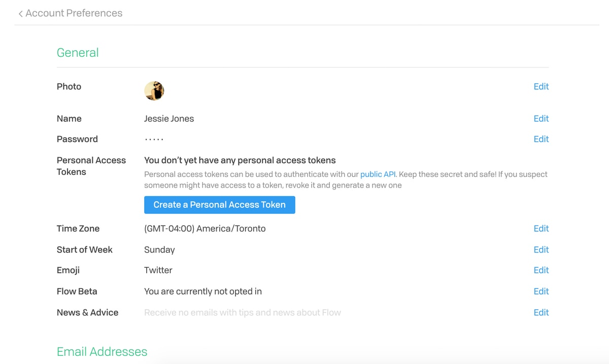This screenshot has height=364, width=609.
Task: Click the Twitter emoji value
Action: [158, 270]
